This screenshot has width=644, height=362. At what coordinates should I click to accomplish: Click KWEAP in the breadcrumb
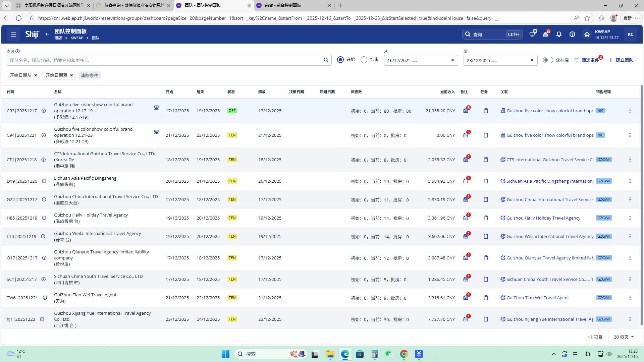tap(77, 38)
